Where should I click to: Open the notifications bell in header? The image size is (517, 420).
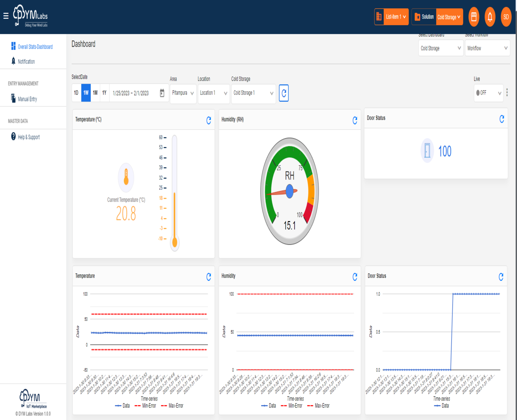point(490,17)
